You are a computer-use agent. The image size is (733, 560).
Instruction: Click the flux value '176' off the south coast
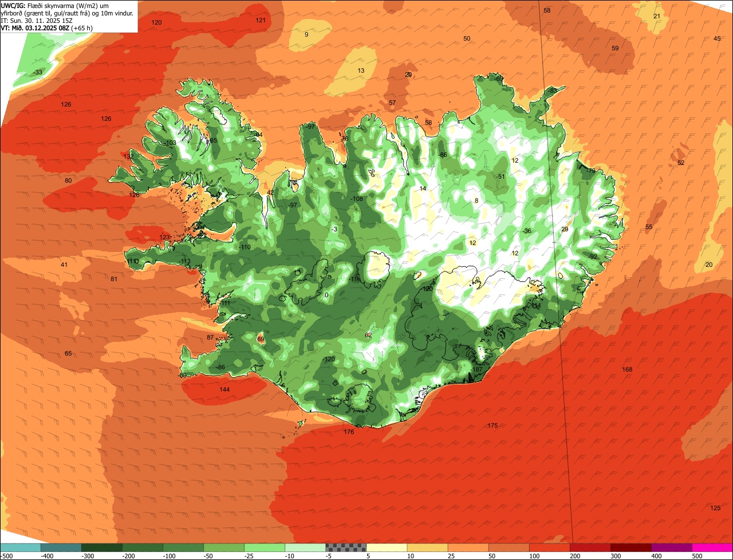[x=349, y=432]
